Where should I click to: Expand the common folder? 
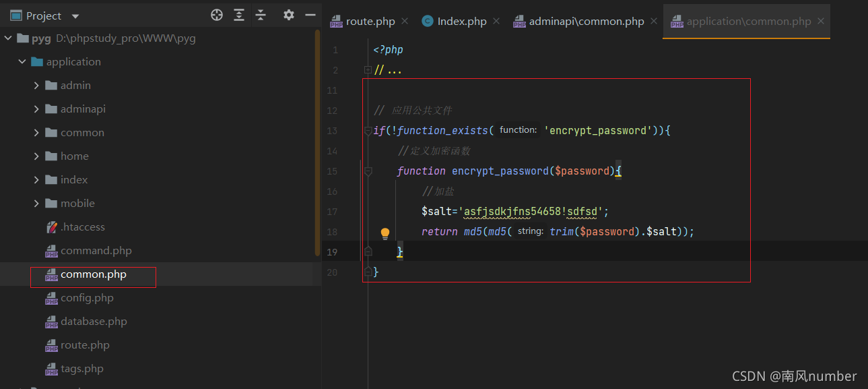point(36,133)
